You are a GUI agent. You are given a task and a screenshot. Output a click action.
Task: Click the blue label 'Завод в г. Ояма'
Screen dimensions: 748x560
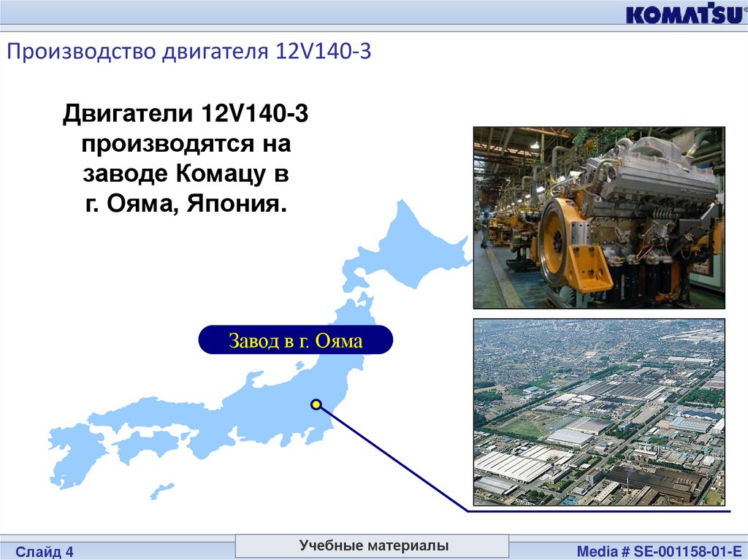295,340
